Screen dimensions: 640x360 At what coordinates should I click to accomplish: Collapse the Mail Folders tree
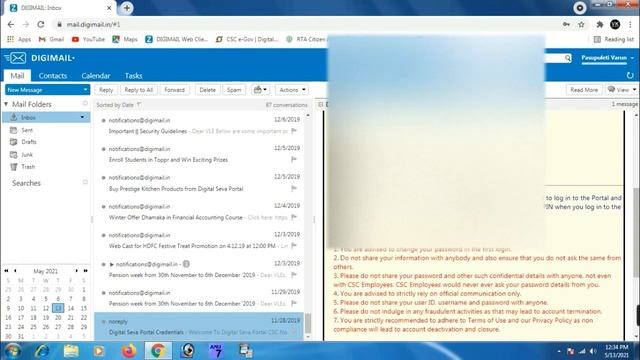click(x=6, y=104)
